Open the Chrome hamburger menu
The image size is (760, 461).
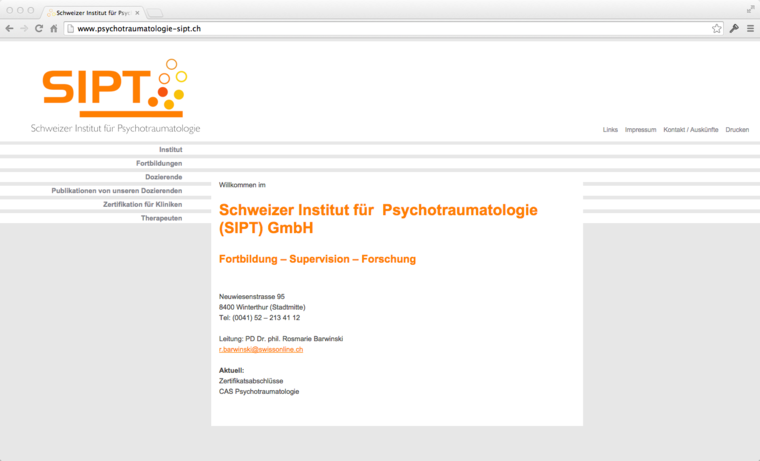coord(750,29)
